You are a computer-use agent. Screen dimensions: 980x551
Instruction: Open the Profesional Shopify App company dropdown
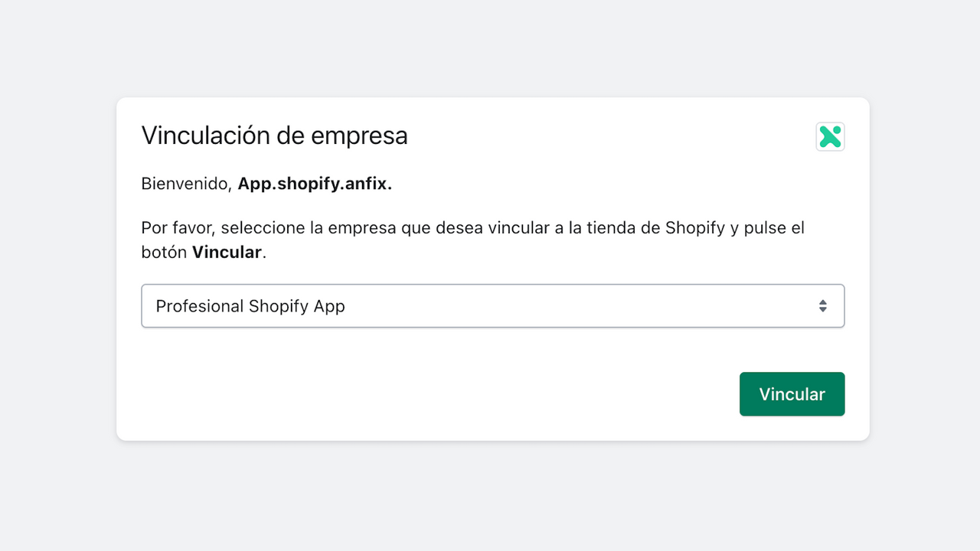coord(493,306)
